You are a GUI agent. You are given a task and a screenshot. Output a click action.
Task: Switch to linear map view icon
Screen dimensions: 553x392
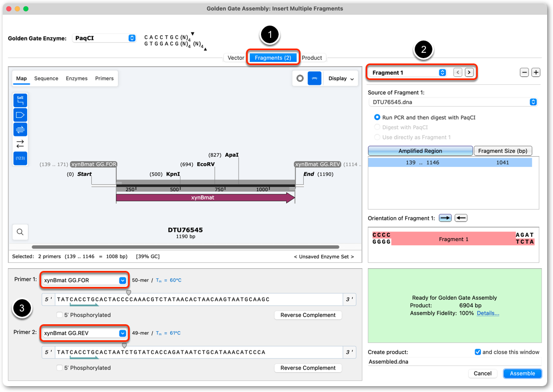coord(314,78)
